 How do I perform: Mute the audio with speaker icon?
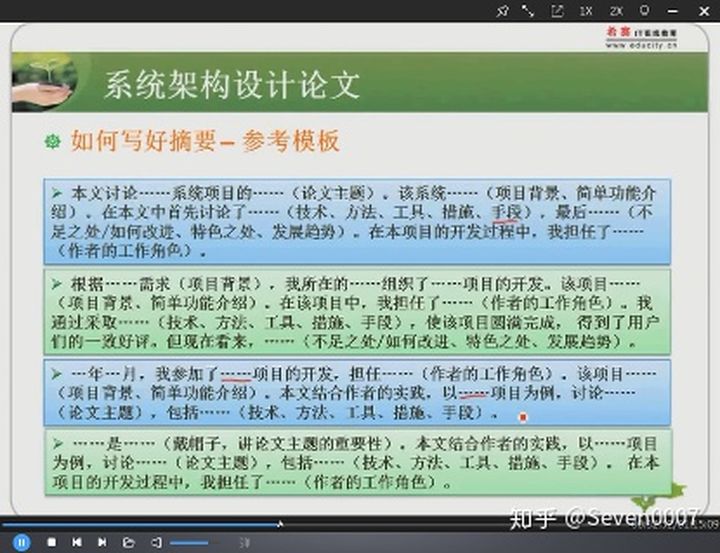[156, 542]
